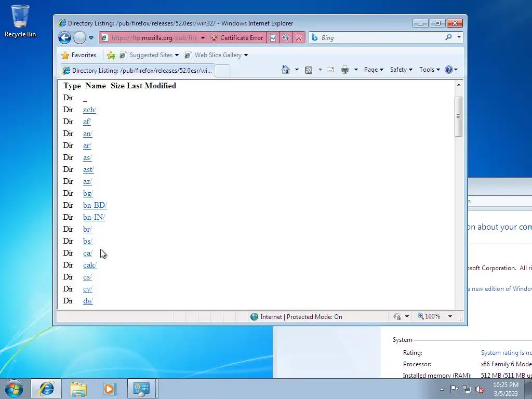Open a new blank tab

coord(222,71)
